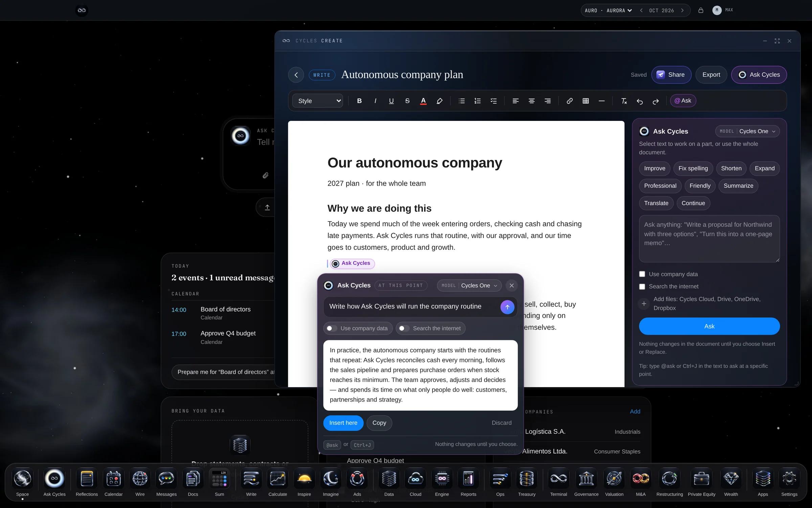Apply italic formatting
The image size is (812, 508).
pos(375,101)
